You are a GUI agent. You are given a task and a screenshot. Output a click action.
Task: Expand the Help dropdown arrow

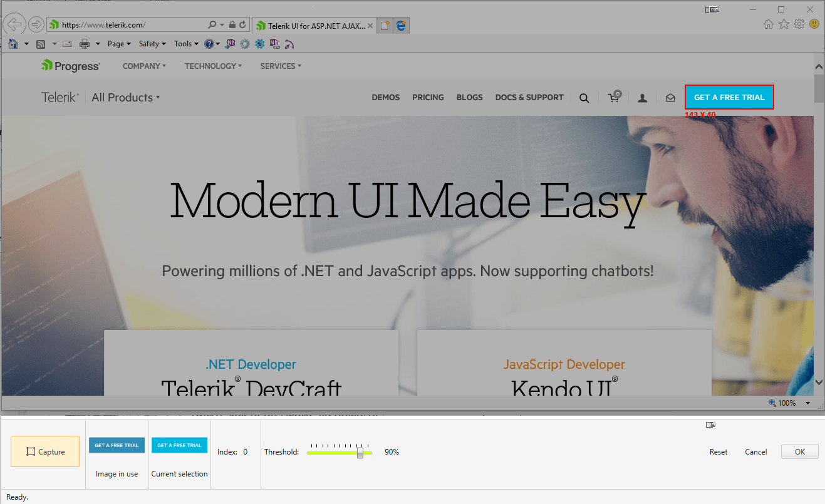click(218, 44)
